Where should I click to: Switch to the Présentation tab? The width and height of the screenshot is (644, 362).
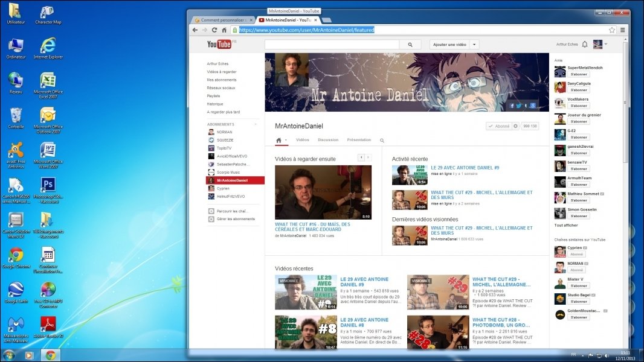point(359,140)
